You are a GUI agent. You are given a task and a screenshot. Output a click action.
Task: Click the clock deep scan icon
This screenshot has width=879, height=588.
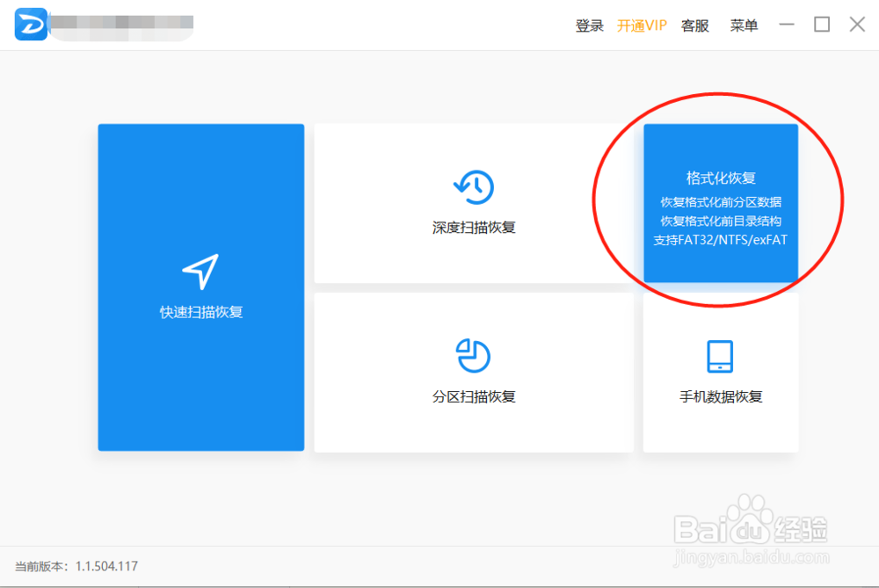click(474, 186)
